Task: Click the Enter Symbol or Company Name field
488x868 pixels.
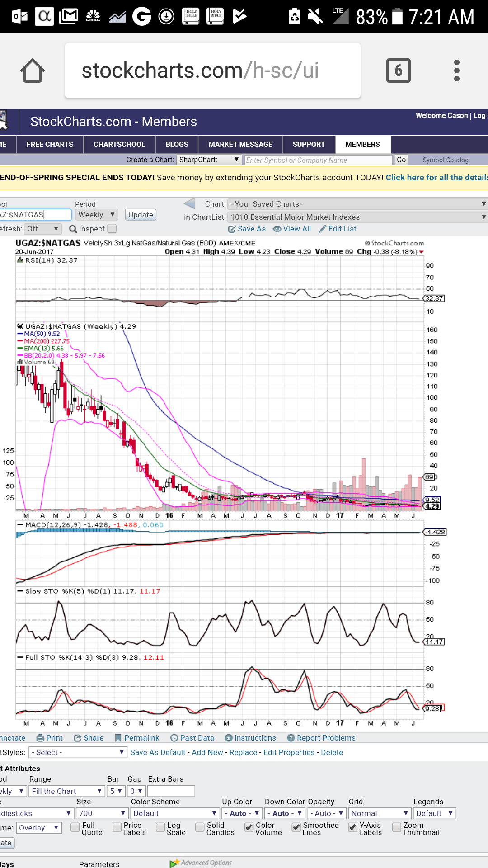Action: coord(318,160)
